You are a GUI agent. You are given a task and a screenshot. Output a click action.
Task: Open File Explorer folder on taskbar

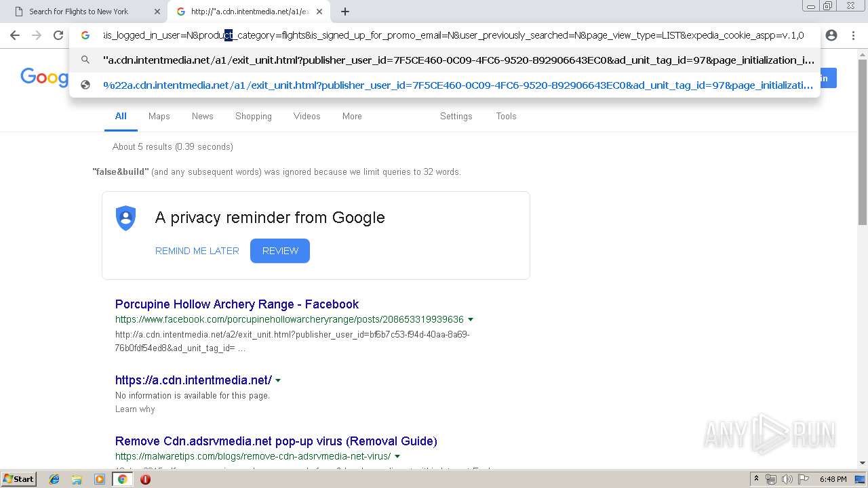point(77,479)
